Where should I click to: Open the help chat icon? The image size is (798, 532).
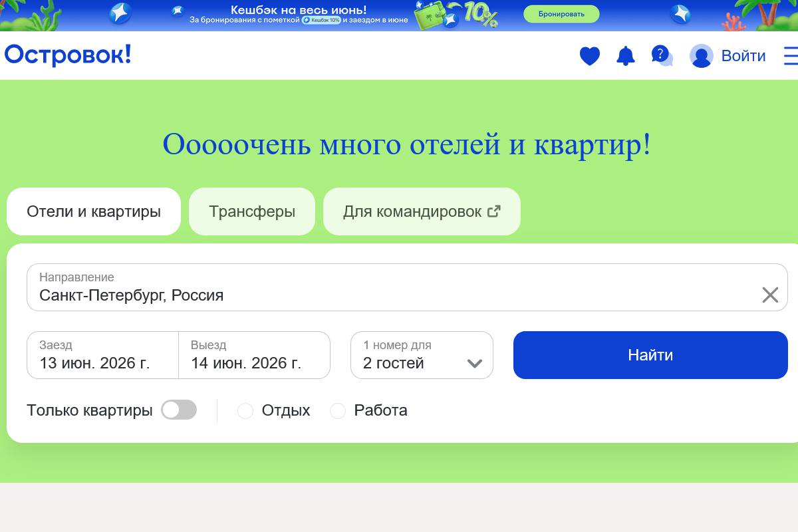662,56
